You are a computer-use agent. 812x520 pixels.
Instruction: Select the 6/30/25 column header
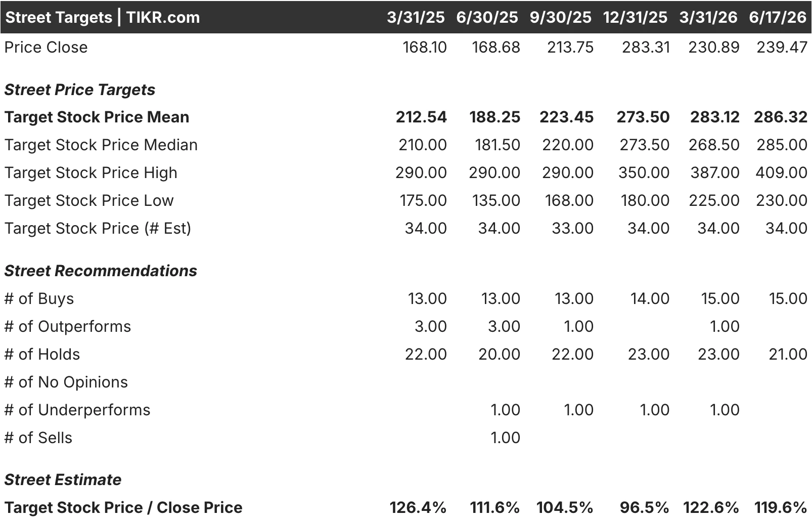point(487,17)
